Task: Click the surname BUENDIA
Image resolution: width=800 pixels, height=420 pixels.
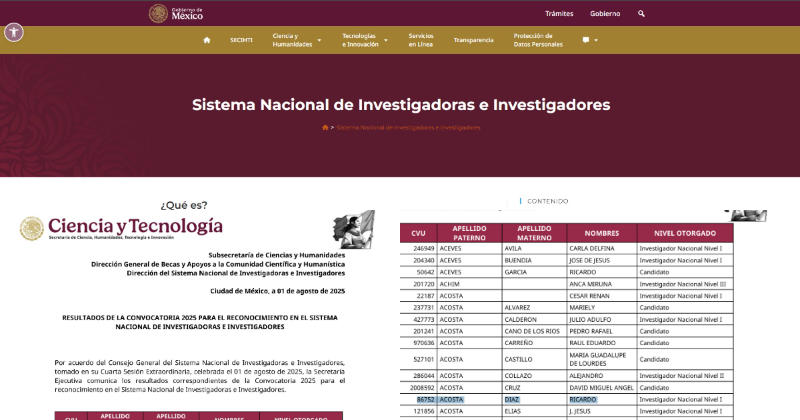Action: pyautogui.click(x=518, y=260)
